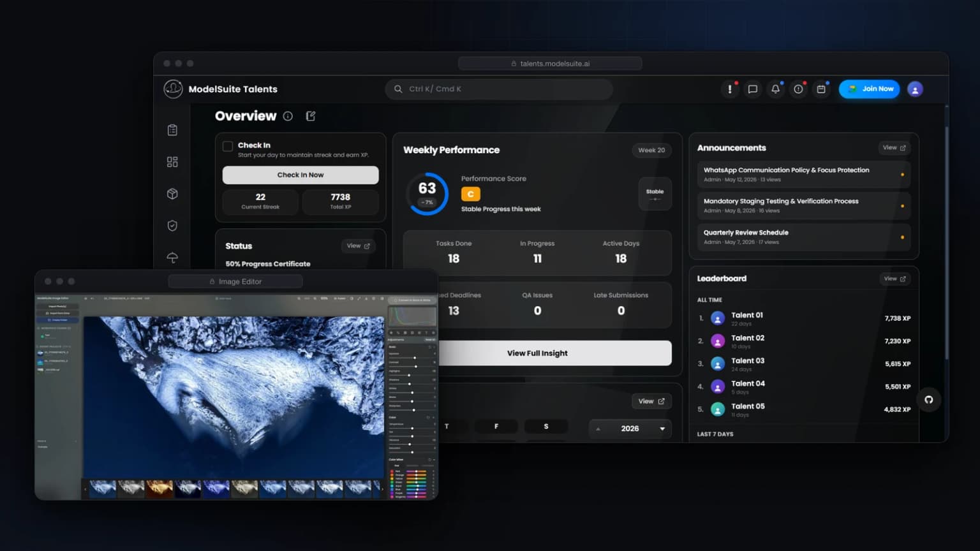Click the Stable trend indicator card
This screenshot has height=551, width=980.
655,194
